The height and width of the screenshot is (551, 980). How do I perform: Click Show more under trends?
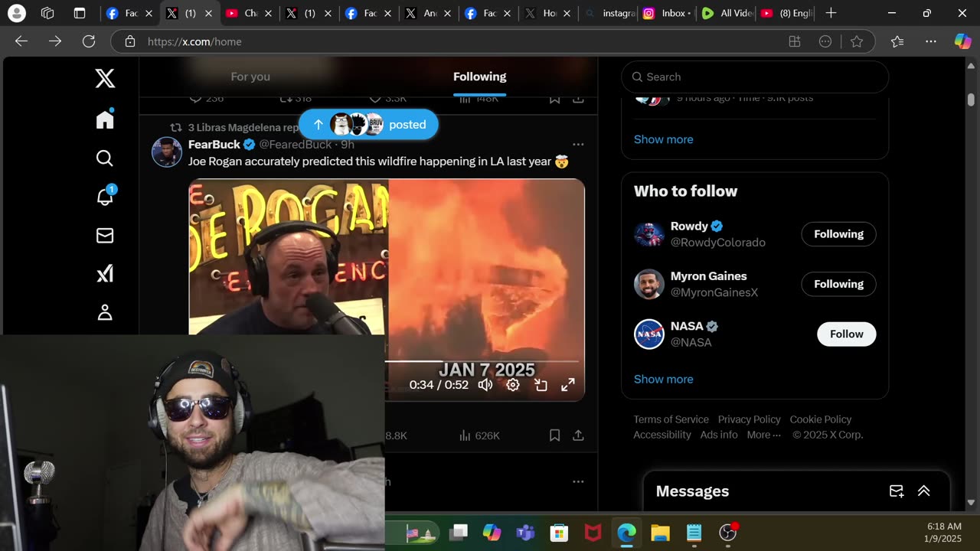(663, 139)
